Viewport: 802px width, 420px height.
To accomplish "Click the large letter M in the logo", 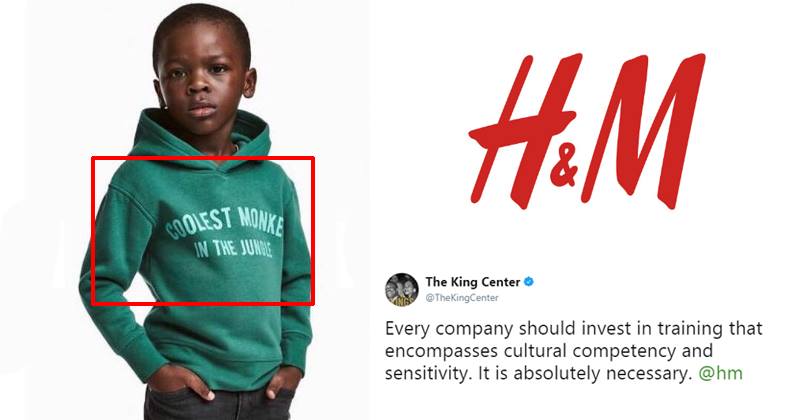I will [643, 131].
